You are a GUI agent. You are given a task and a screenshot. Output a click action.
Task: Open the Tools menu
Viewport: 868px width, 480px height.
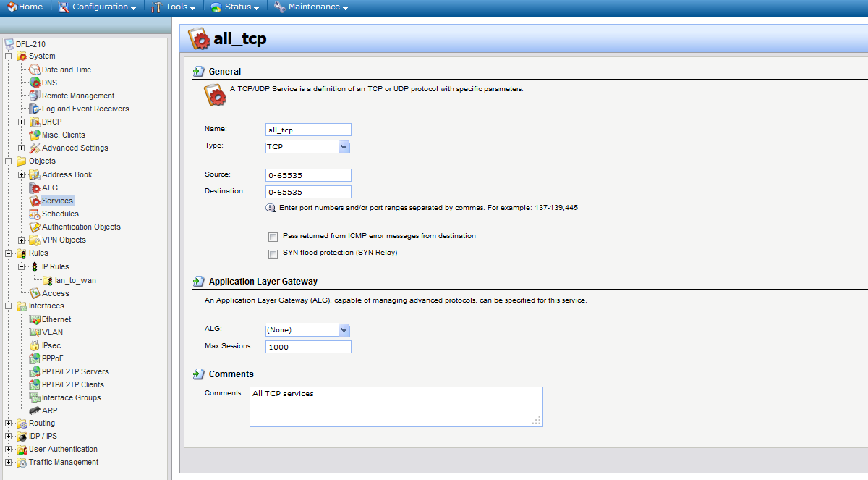pos(174,7)
